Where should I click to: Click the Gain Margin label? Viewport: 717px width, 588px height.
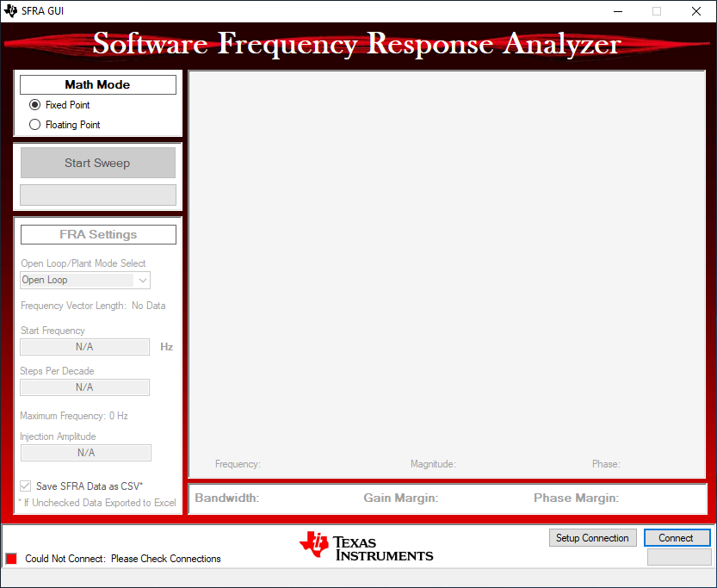(401, 498)
